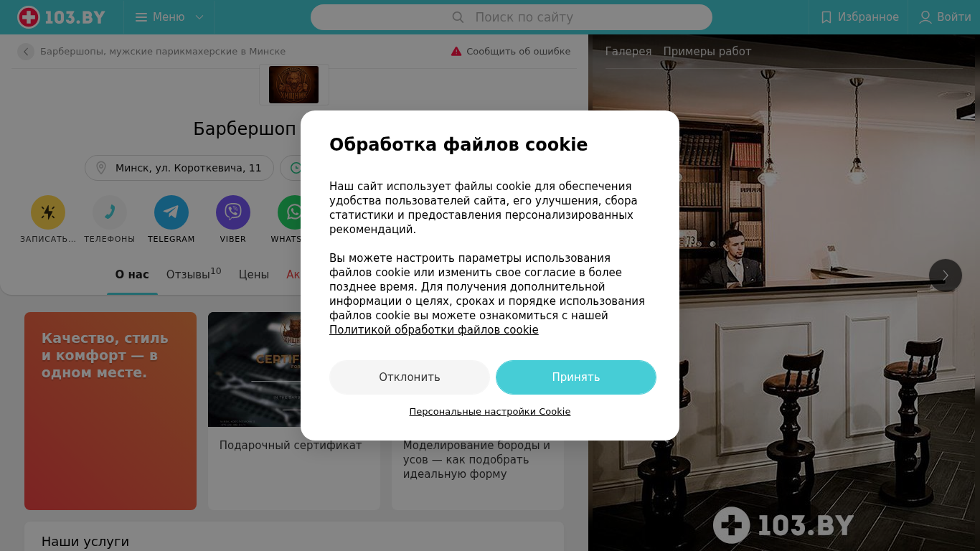Accept cookies with the Принять button

(576, 377)
